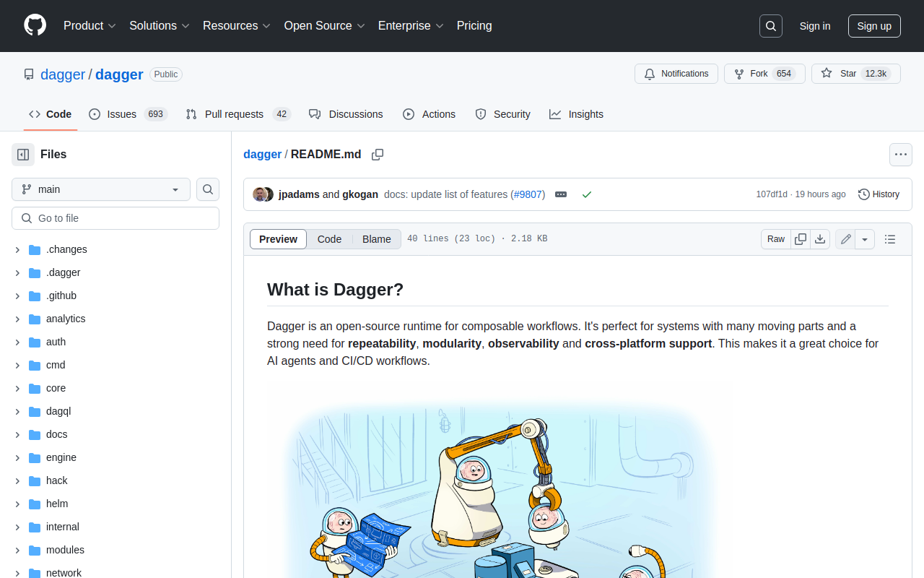Open main branch selector dropdown
The height and width of the screenshot is (578, 924).
point(101,189)
